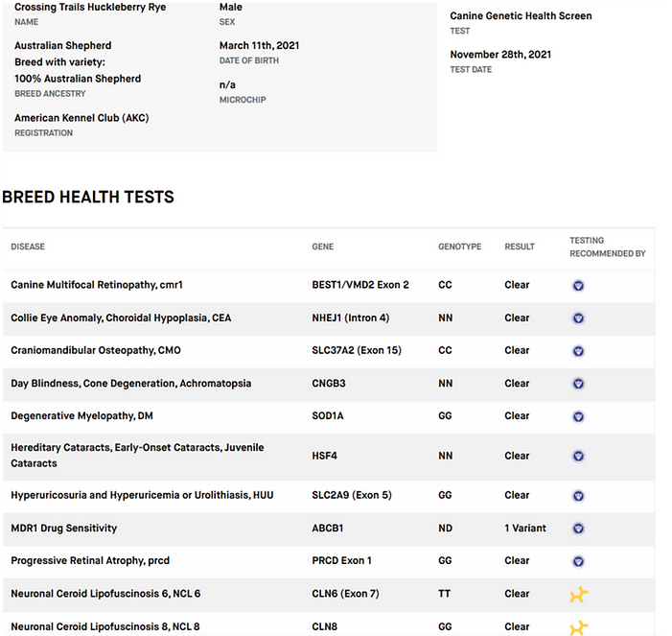Click Canine Multifocal Retinopathy, cmr1 disease name
The height and width of the screenshot is (636, 672).
[97, 285]
